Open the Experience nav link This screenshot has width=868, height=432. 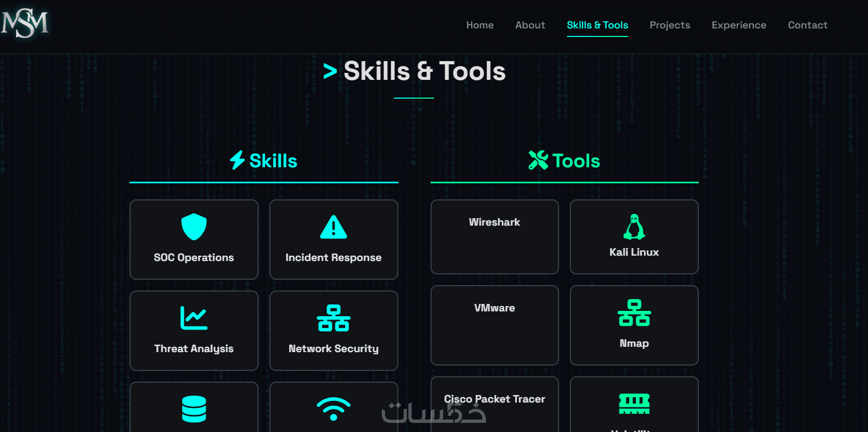point(739,25)
